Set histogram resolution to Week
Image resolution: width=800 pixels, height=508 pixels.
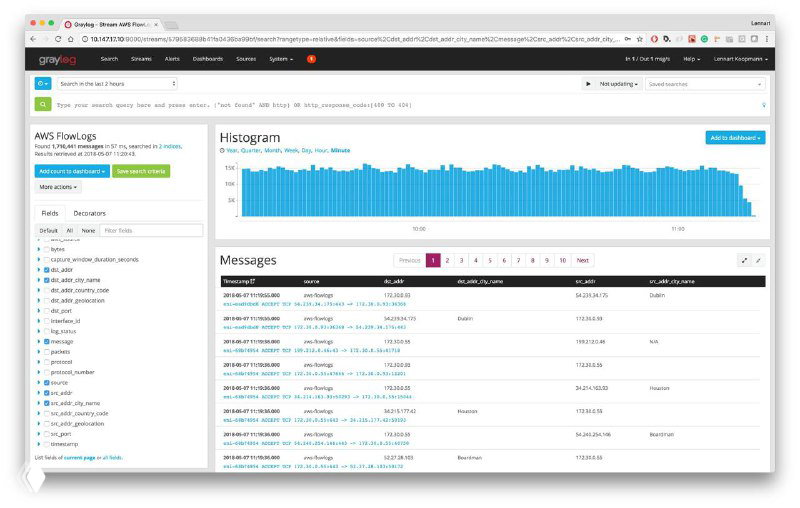(291, 150)
